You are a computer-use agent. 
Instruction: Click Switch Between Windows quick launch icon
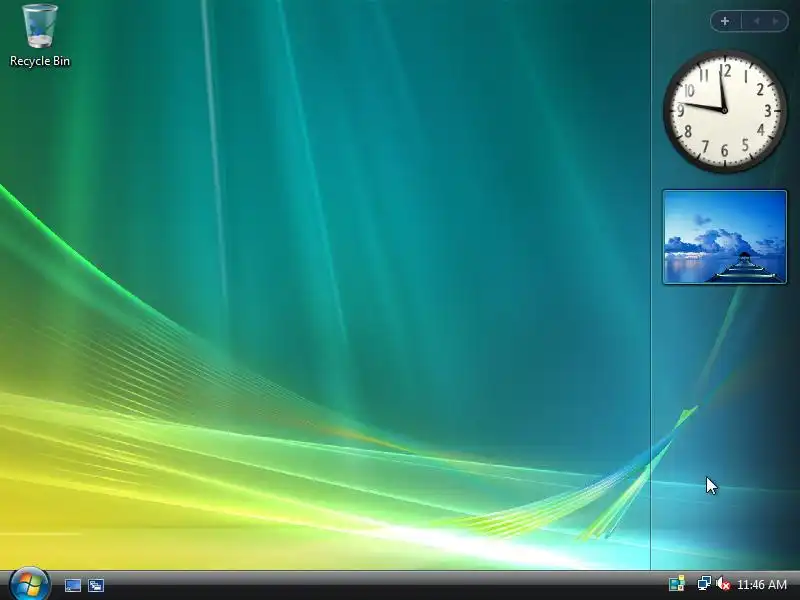(96, 585)
